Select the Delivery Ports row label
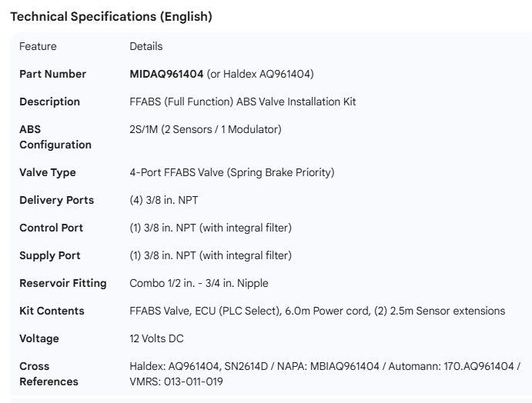 pos(56,200)
